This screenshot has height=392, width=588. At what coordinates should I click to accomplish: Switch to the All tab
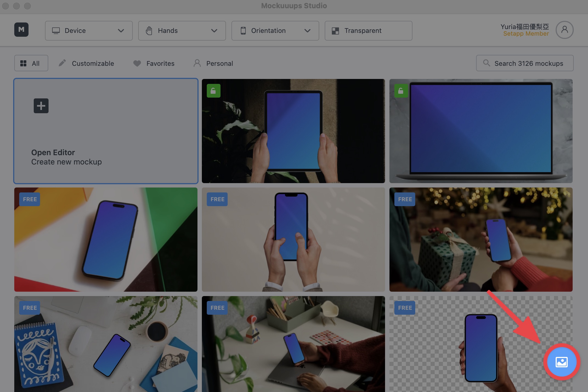(x=31, y=63)
